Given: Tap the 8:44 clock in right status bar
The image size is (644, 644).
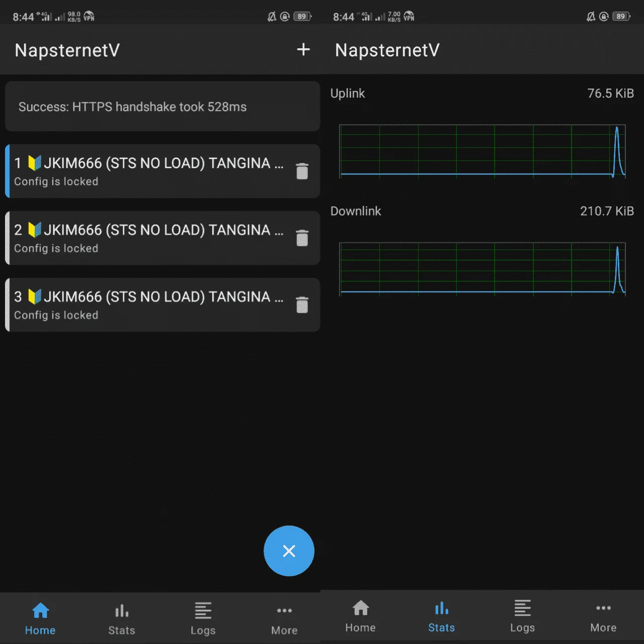Looking at the screenshot, I should pyautogui.click(x=344, y=17).
